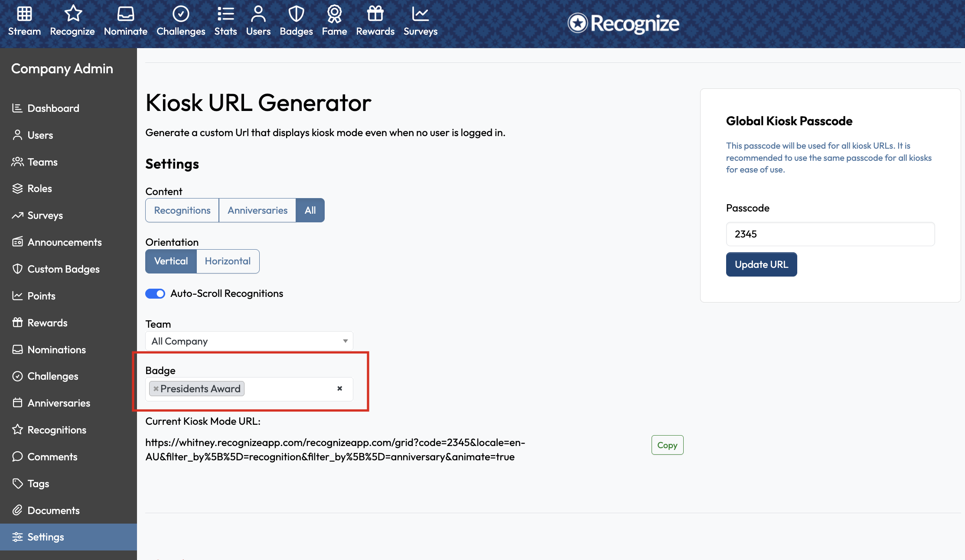
Task: Open Custom Badges in sidebar
Action: [x=63, y=269]
